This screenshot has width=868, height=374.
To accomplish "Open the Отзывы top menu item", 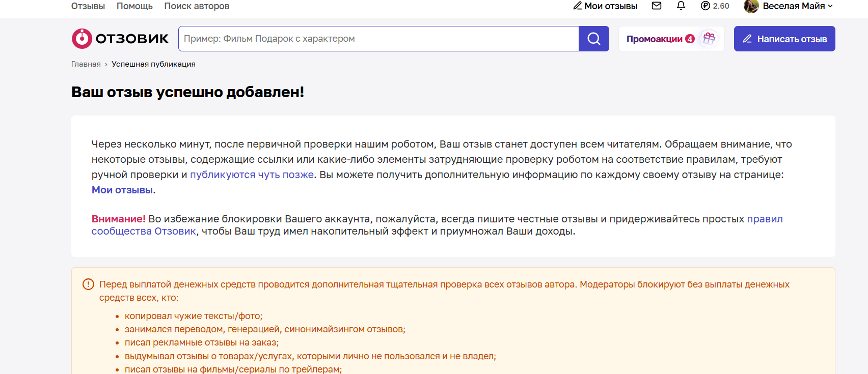I will (x=88, y=6).
